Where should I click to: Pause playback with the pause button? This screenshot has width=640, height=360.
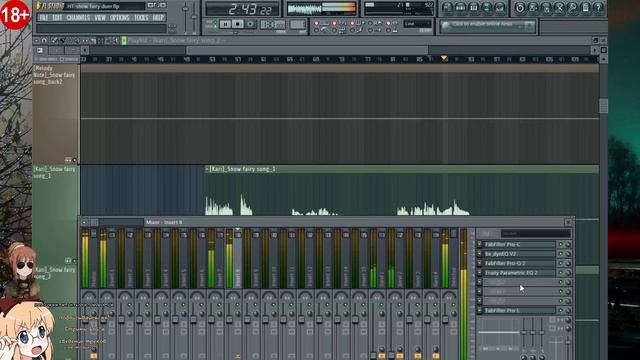[225, 24]
